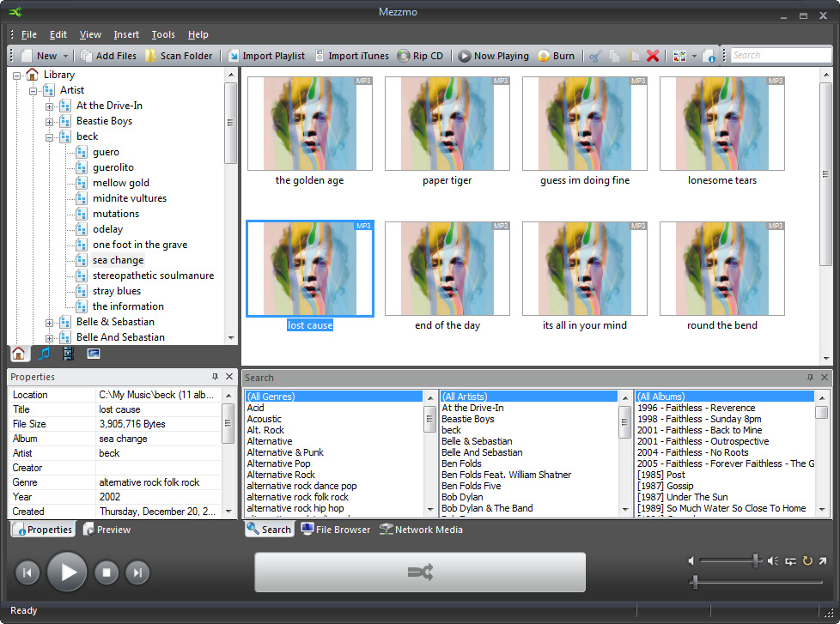Image resolution: width=840 pixels, height=624 pixels.
Task: Select Ben Folds in the artists list
Action: [x=461, y=463]
